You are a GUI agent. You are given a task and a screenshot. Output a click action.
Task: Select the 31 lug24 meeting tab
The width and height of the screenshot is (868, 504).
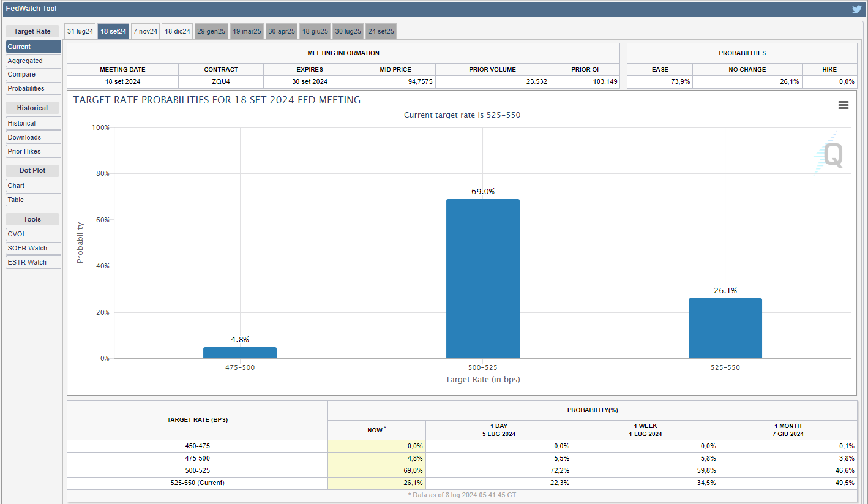pos(80,31)
